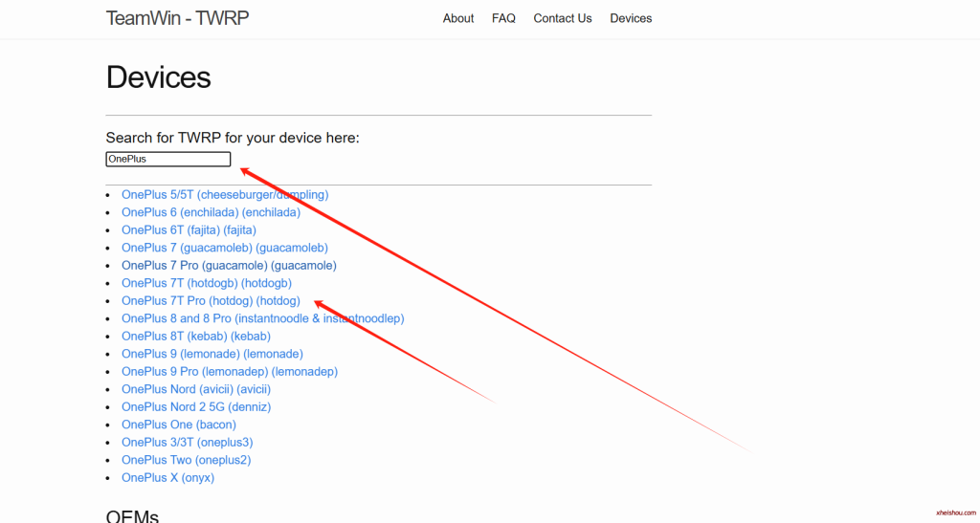Select Devices in the top navigation
This screenshot has height=523, width=980.
(x=631, y=19)
